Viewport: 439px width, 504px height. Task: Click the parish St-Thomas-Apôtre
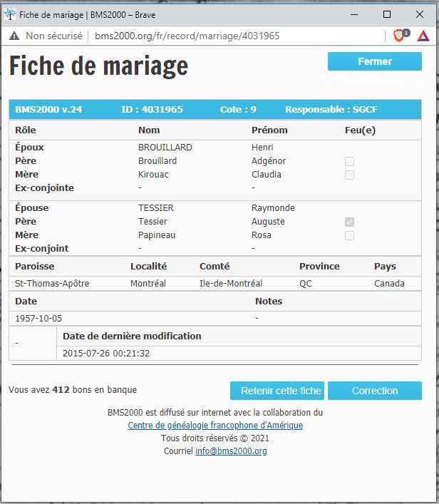[x=52, y=284]
